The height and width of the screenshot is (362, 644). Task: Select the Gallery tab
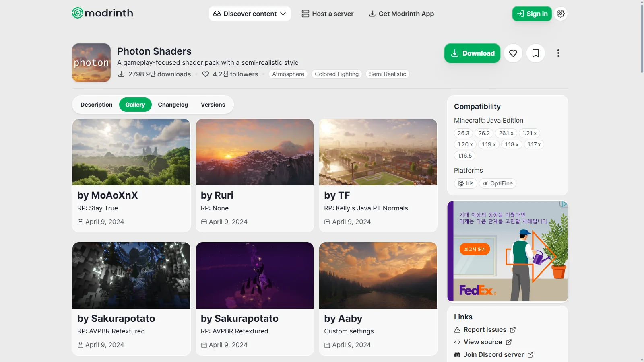[135, 105]
